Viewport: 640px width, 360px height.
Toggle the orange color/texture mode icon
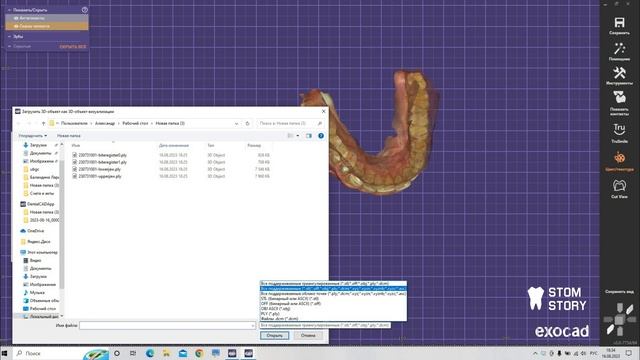coord(619,158)
